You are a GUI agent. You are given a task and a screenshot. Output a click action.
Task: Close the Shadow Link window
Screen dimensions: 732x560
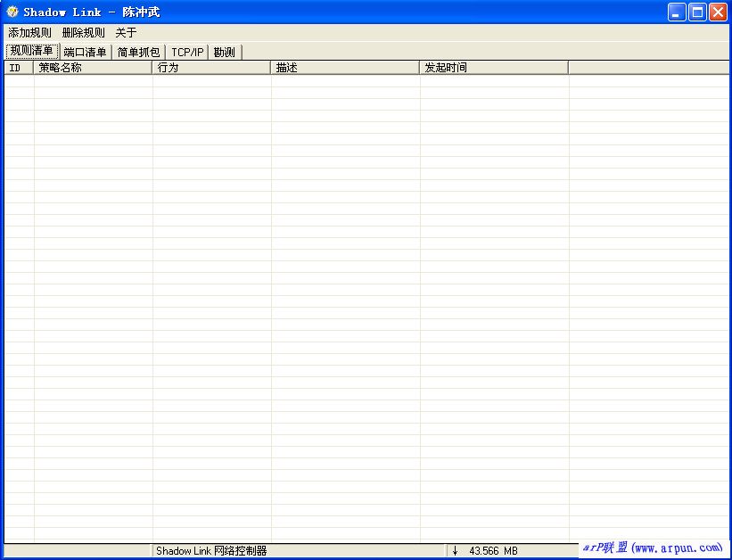(717, 12)
